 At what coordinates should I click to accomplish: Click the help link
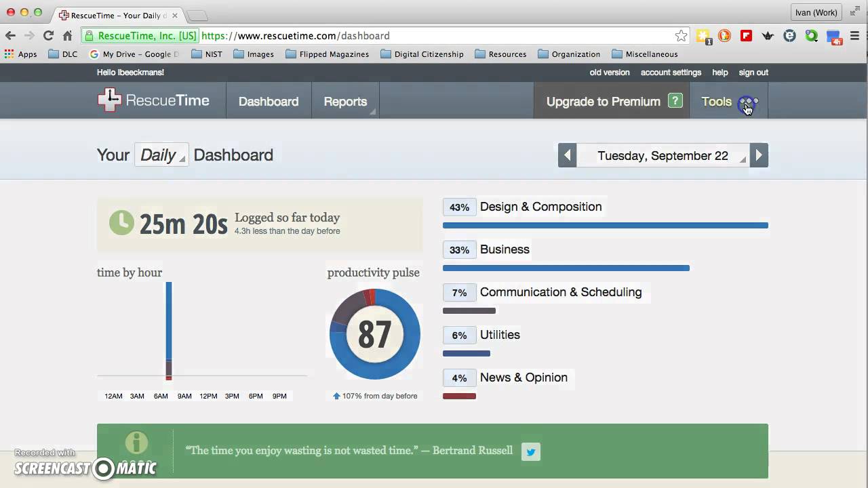720,73
